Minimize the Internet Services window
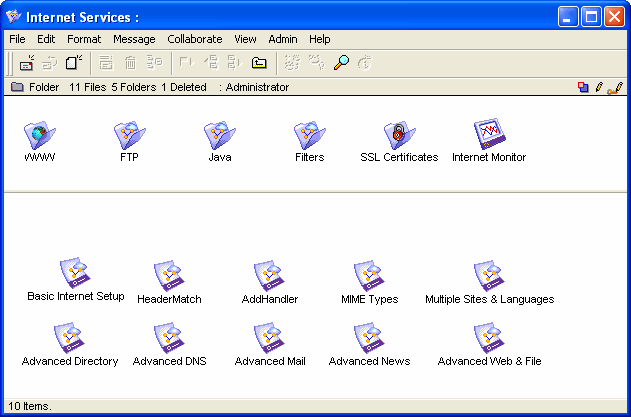Screen dimensions: 631x417 coord(567,17)
